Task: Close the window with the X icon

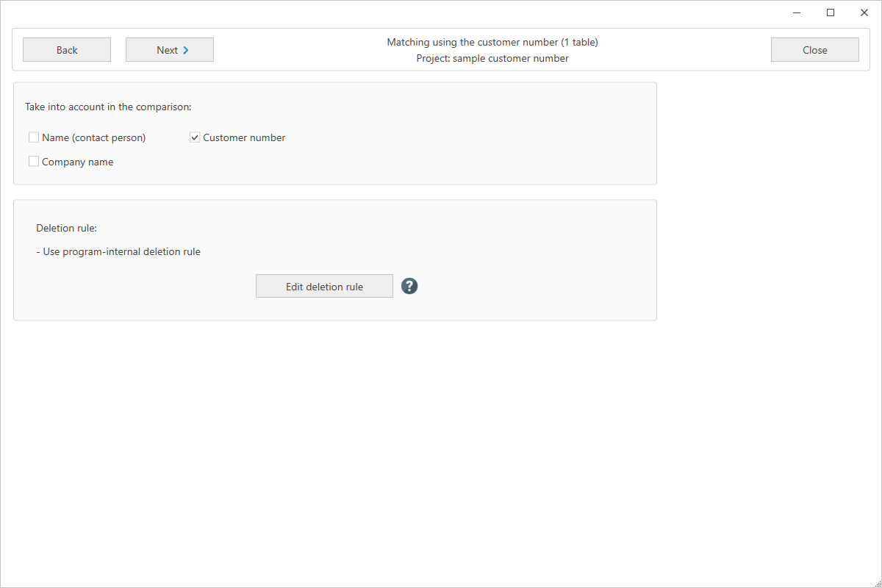Action: (x=864, y=12)
